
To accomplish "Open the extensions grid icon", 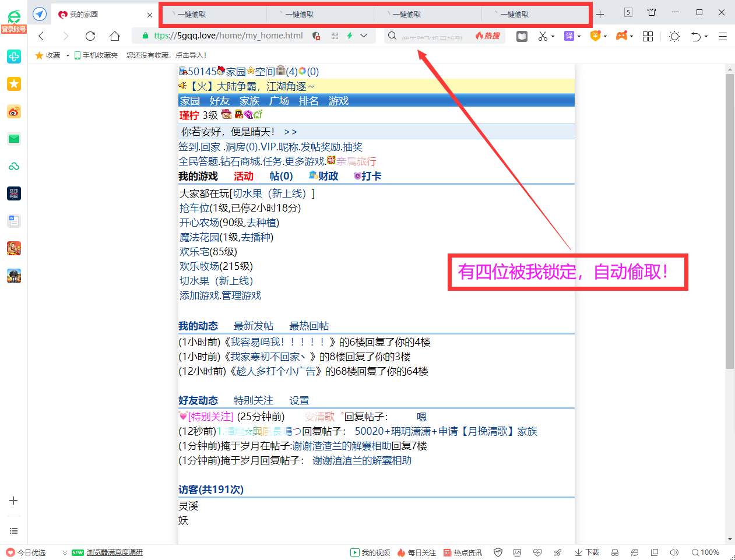I will [x=648, y=36].
